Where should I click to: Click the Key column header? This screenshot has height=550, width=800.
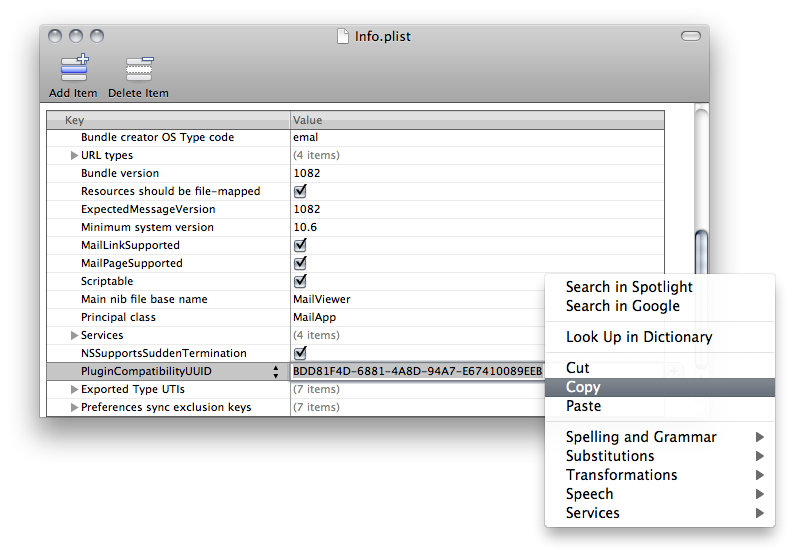168,120
